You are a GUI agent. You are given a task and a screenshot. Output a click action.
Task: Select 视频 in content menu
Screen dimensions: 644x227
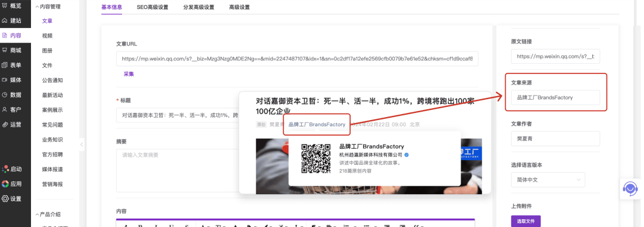47,36
